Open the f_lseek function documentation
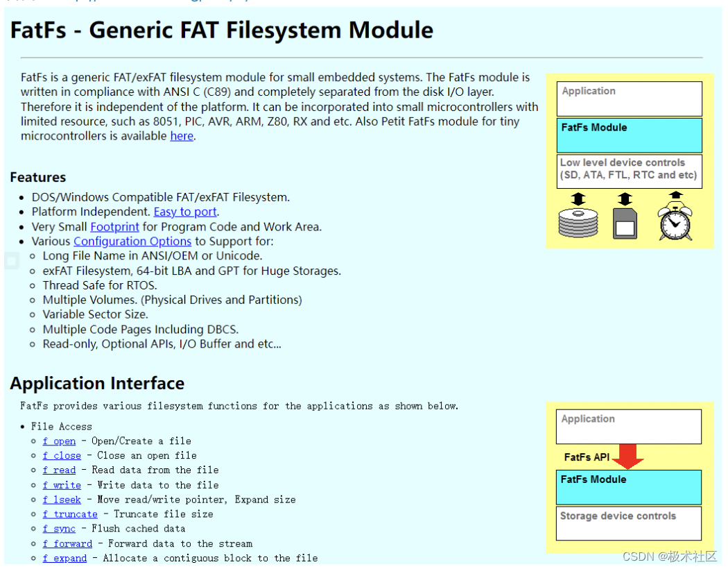728x569 pixels. click(62, 499)
